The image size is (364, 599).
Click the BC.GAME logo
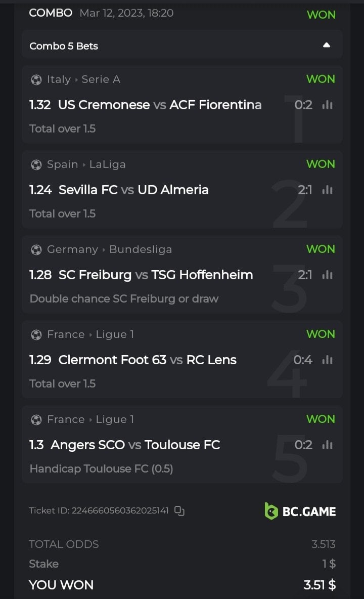coord(300,511)
